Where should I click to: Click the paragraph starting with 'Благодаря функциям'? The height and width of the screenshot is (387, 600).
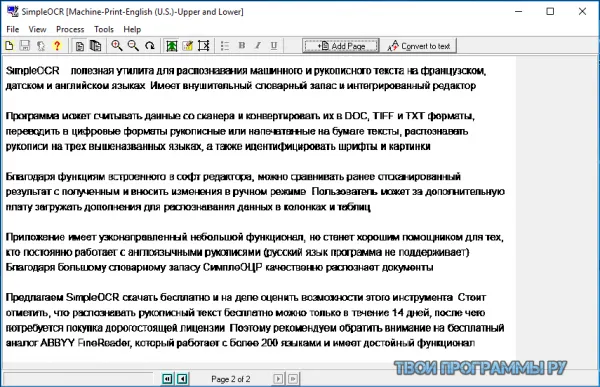click(x=255, y=192)
